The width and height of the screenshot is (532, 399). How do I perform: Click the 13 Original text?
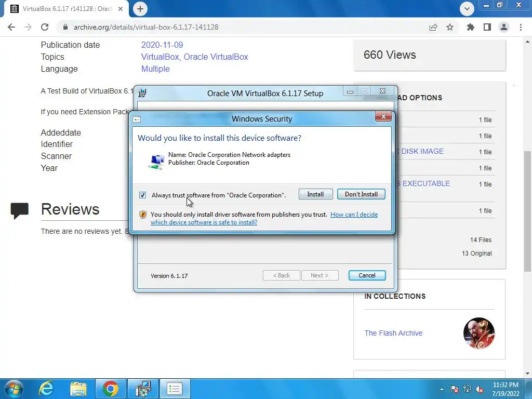tap(476, 254)
